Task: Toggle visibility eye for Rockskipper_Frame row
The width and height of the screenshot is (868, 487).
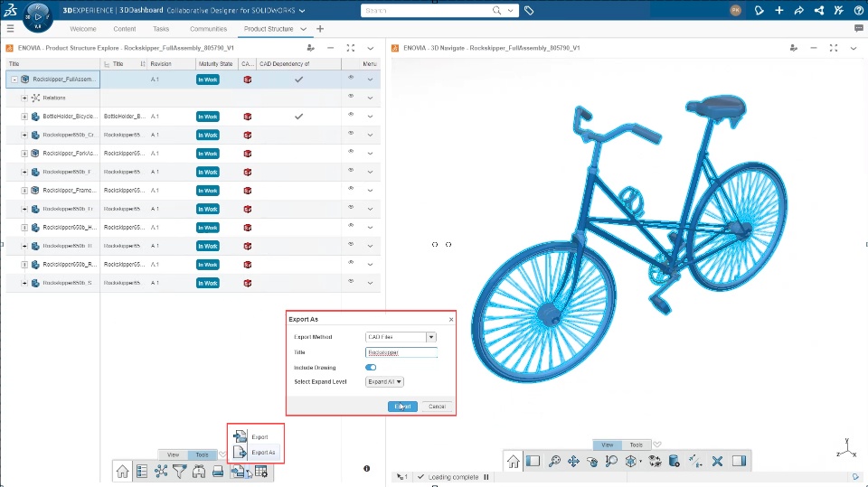Action: 351,189
